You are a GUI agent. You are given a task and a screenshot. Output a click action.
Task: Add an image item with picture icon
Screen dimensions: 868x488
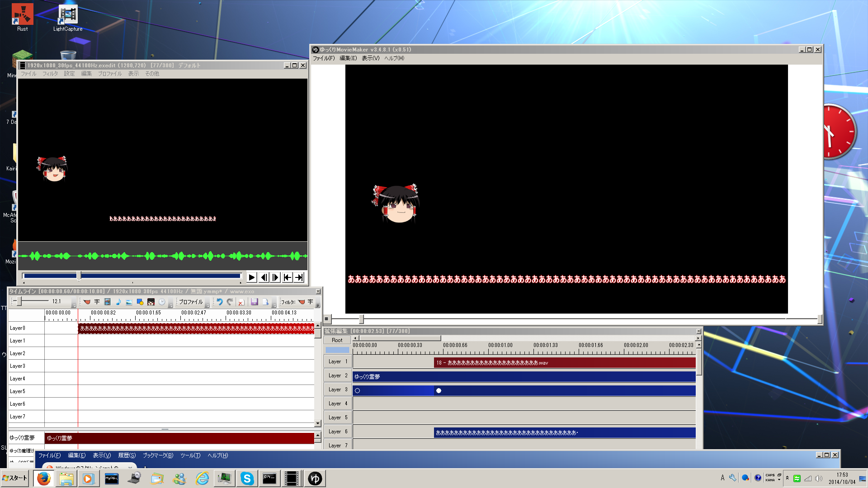coord(129,302)
